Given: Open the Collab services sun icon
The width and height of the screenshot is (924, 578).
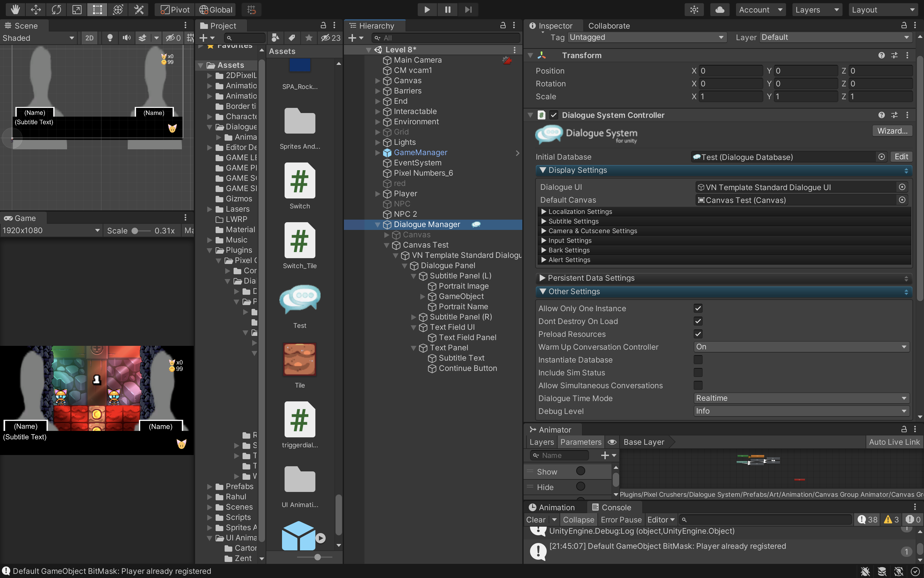Looking at the screenshot, I should [694, 10].
